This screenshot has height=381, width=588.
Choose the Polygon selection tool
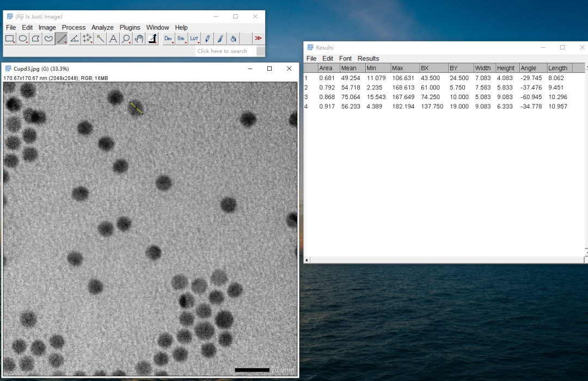click(x=35, y=39)
